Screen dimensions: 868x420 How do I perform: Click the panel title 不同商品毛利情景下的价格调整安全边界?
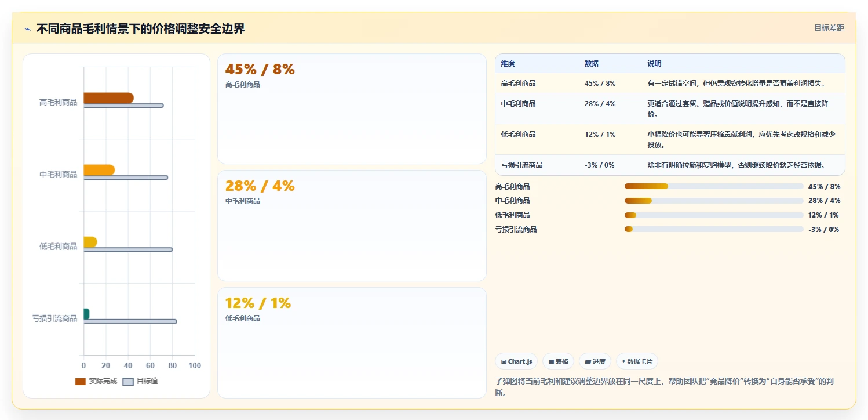coord(140,28)
